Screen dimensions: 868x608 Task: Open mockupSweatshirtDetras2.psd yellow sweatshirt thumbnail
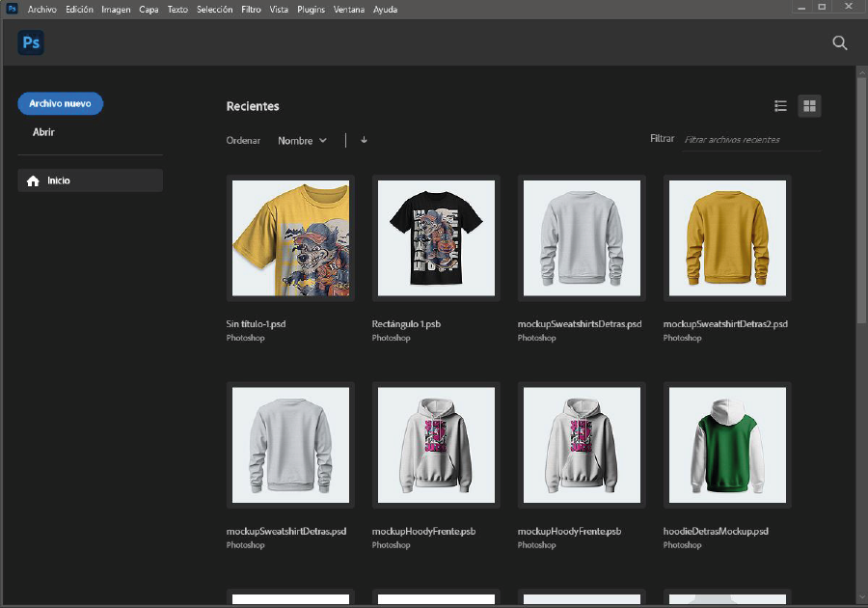(x=727, y=238)
